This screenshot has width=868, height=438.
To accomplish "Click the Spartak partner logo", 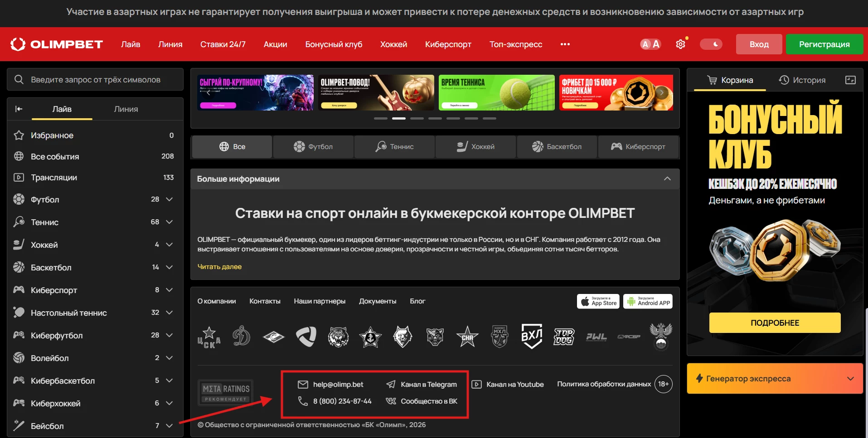I will pyautogui.click(x=274, y=337).
